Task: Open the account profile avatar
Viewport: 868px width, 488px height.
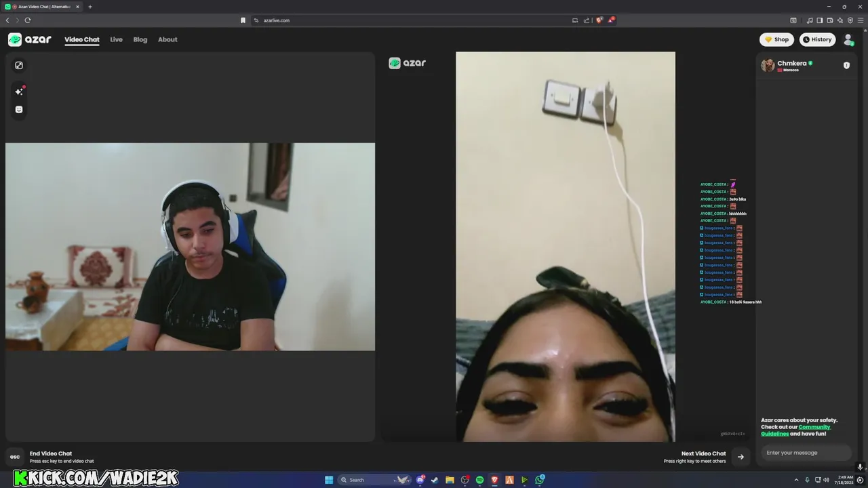Action: (848, 40)
